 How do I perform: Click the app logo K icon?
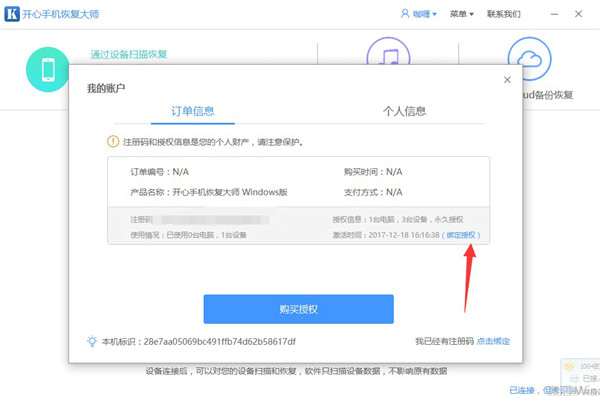click(x=11, y=14)
